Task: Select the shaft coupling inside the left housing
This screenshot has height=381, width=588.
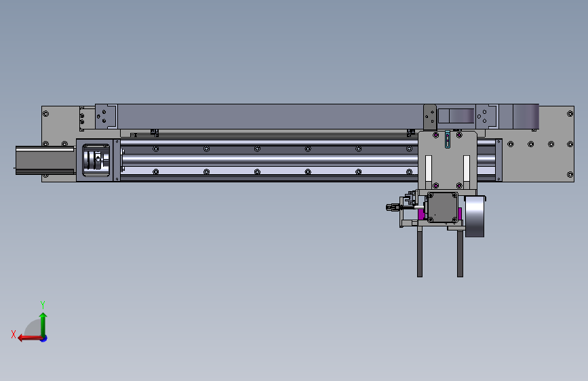Action: (x=96, y=159)
